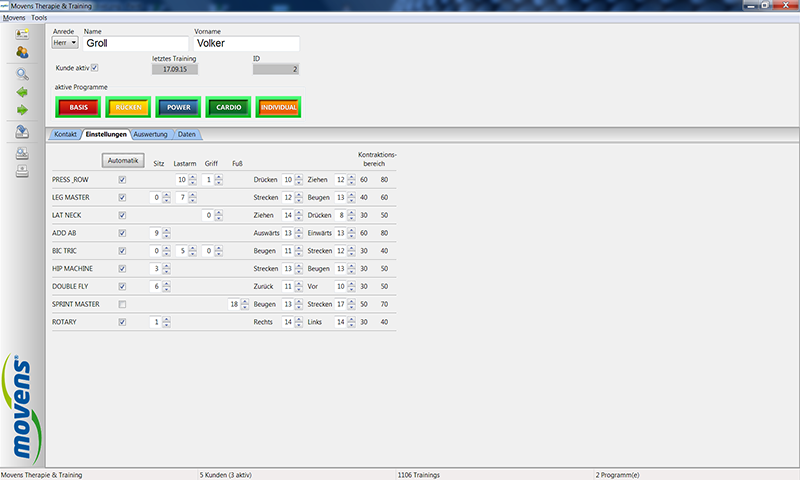
Task: Click the magnifying glass search icon
Action: [x=22, y=73]
